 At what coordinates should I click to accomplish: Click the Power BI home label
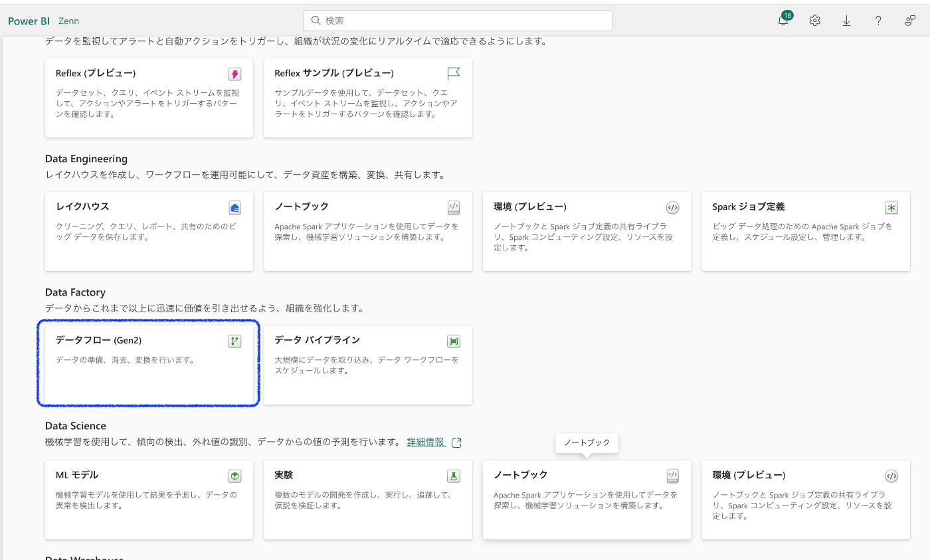[29, 21]
